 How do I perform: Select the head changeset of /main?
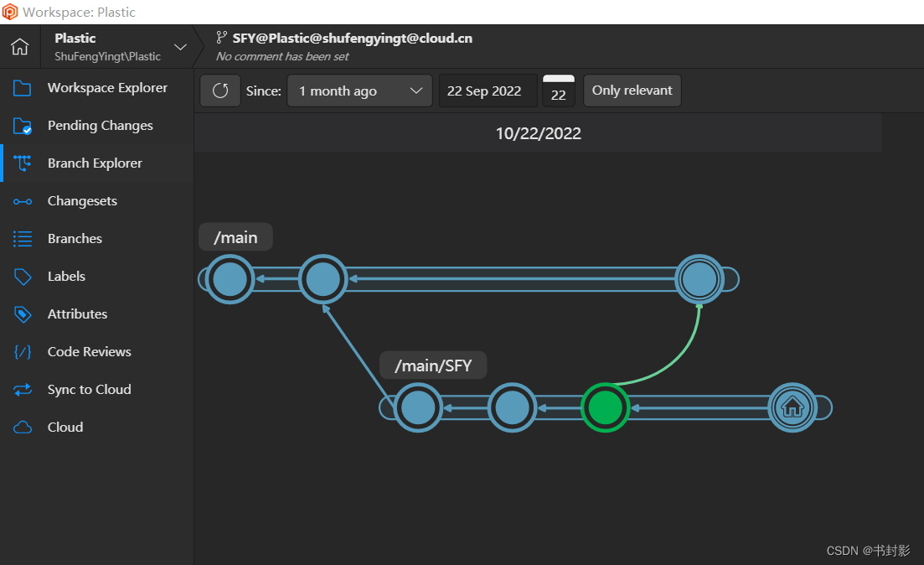pos(699,279)
